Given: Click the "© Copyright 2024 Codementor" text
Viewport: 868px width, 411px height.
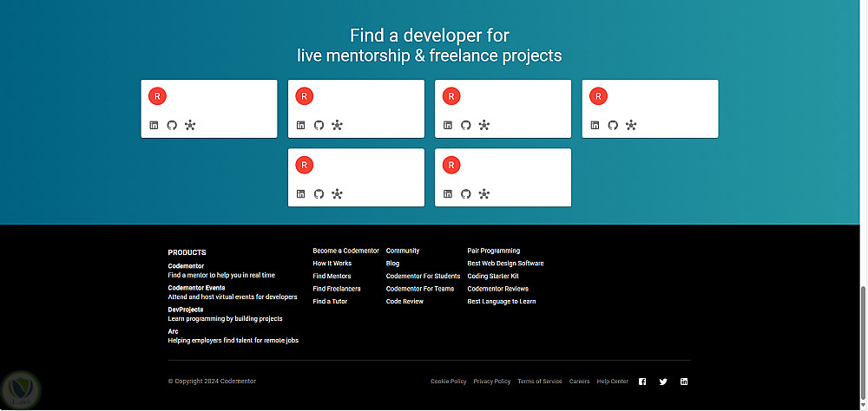Looking at the screenshot, I should (212, 382).
